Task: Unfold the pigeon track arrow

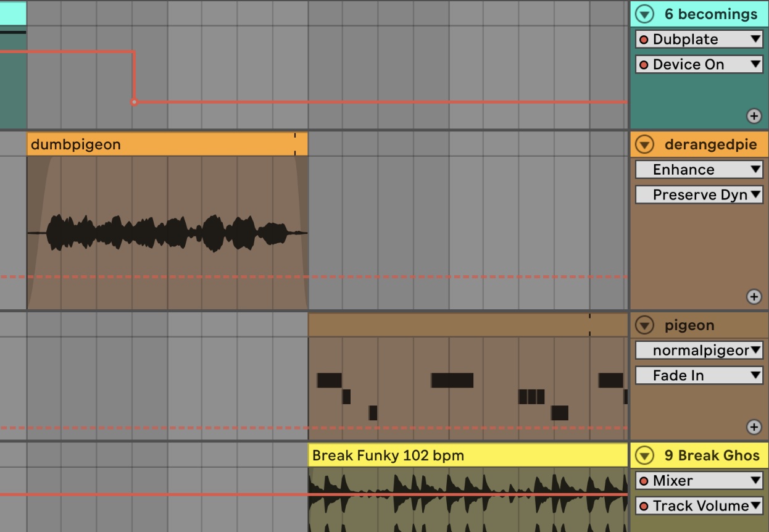Action: 644,325
